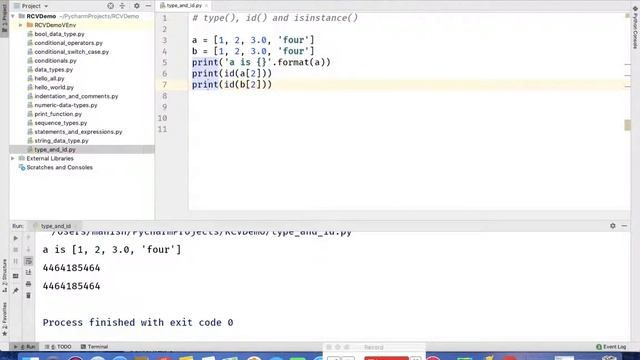Open conditional_operators.py file
This screenshot has width=640, height=360.
(69, 43)
